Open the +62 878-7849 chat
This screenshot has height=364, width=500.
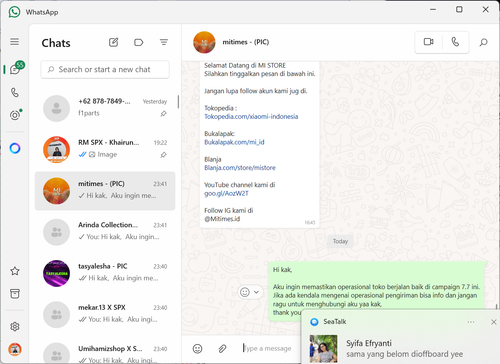point(105,108)
